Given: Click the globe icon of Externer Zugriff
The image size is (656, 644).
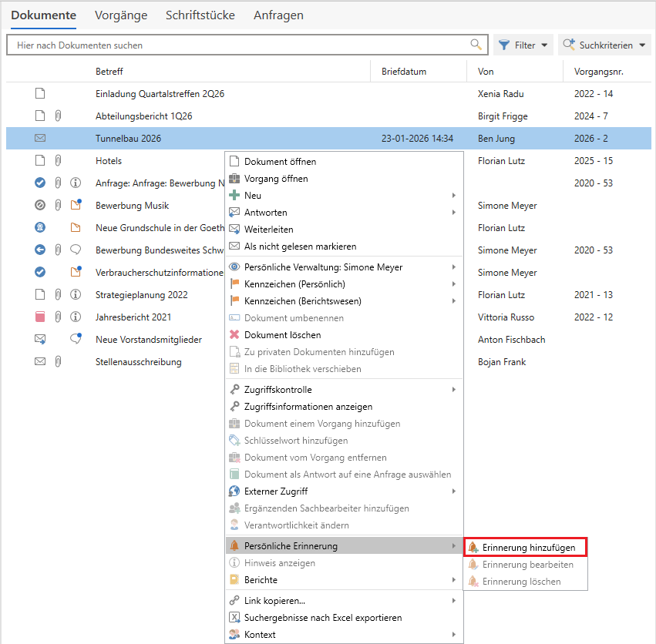Looking at the screenshot, I should pyautogui.click(x=234, y=491).
